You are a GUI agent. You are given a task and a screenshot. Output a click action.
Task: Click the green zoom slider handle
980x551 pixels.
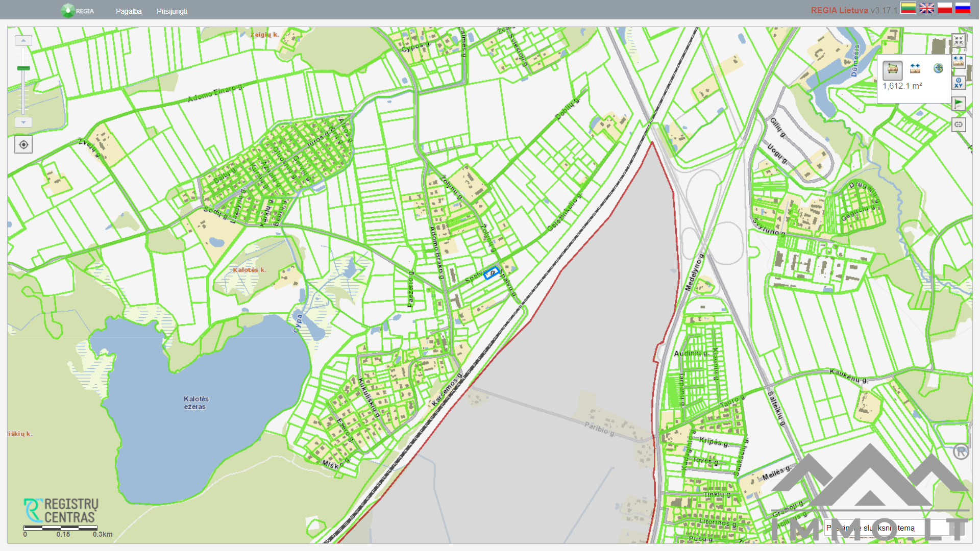click(x=23, y=68)
